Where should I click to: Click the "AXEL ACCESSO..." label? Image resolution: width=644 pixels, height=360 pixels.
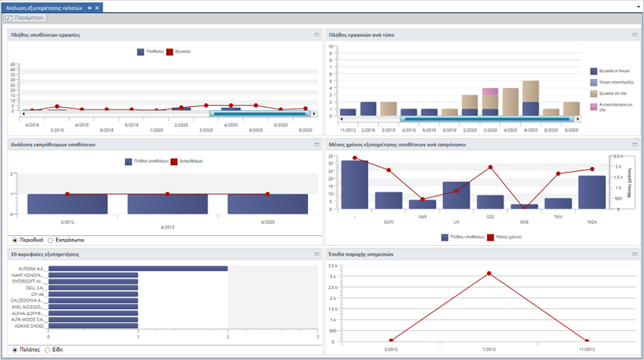[26, 307]
